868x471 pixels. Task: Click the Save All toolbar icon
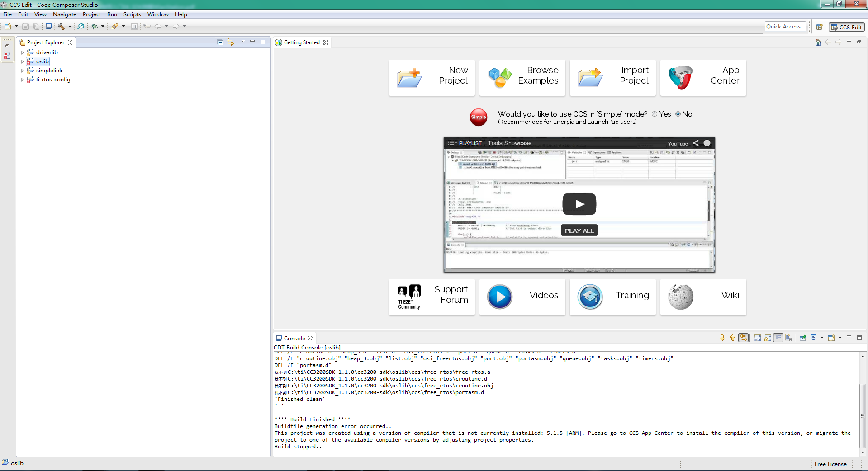pyautogui.click(x=36, y=26)
